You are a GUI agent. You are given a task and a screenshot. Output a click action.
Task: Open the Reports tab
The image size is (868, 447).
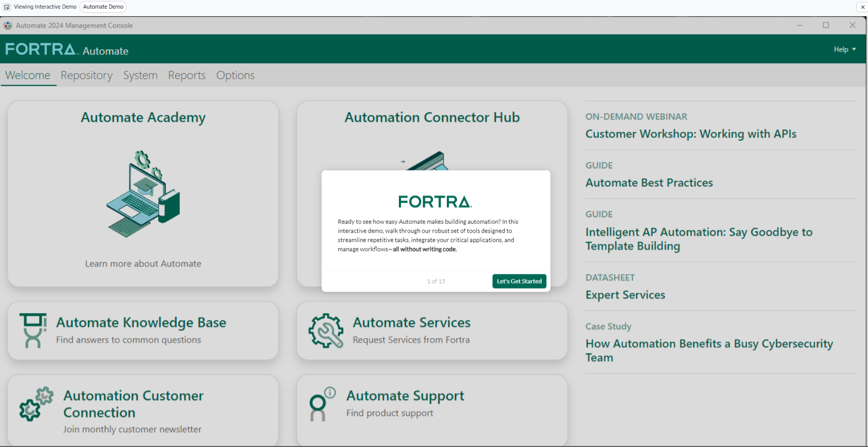point(187,75)
